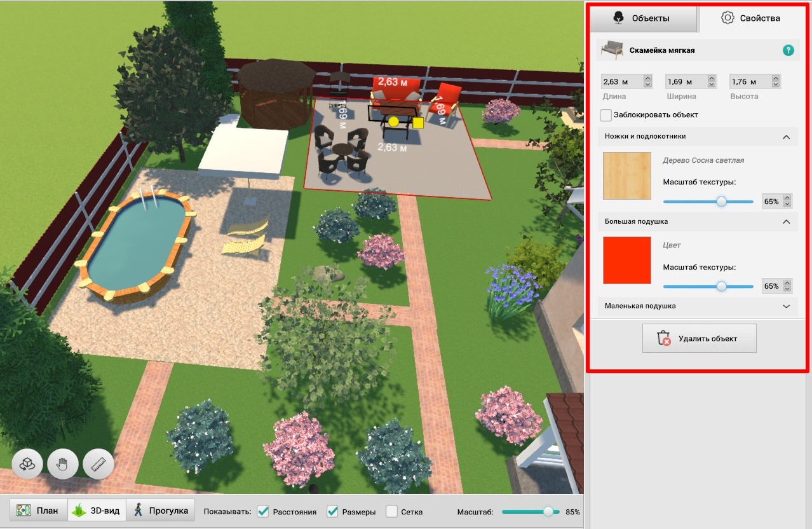Open the help question mark icon
The width and height of the screenshot is (812, 529).
[x=788, y=50]
